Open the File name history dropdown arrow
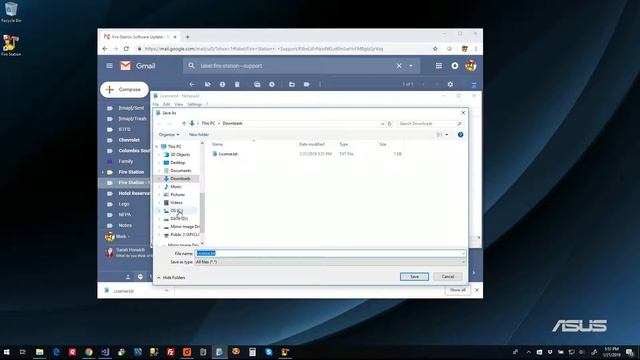 click(463, 253)
